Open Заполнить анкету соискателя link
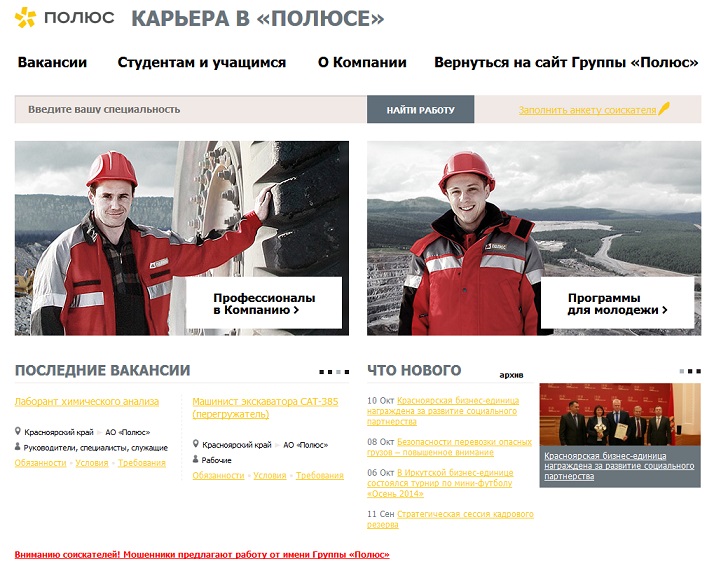Viewport: 707px width, 578px height. click(x=587, y=110)
